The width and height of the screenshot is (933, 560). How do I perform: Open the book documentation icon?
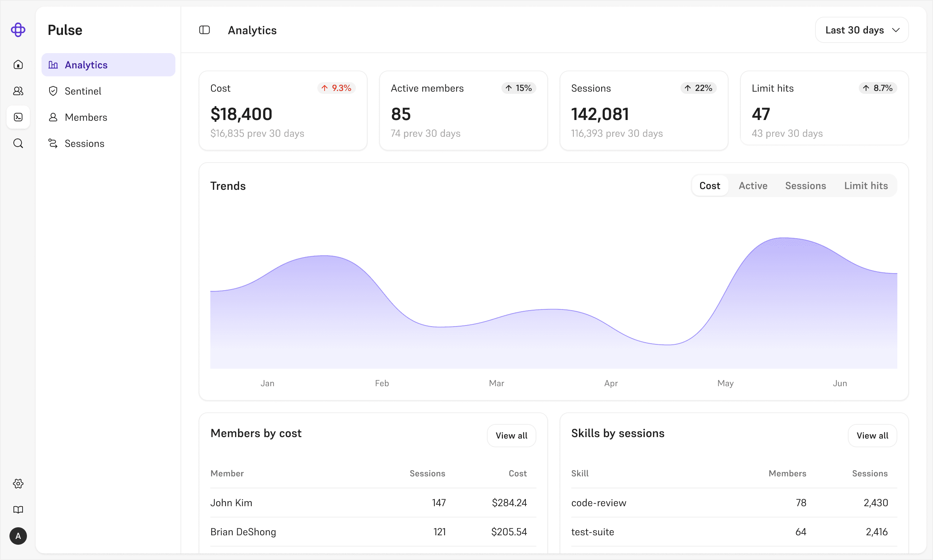tap(18, 510)
